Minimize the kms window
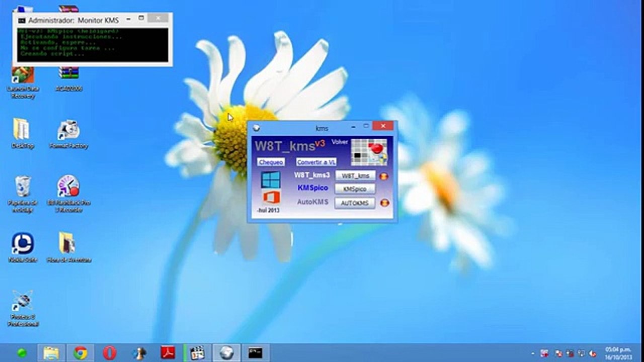 click(x=353, y=127)
